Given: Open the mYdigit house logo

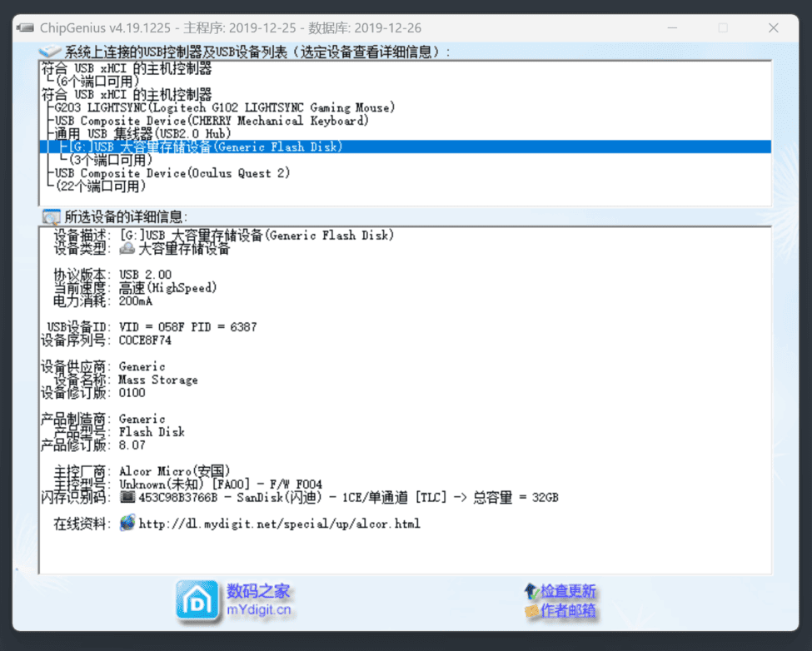Looking at the screenshot, I should (x=197, y=600).
